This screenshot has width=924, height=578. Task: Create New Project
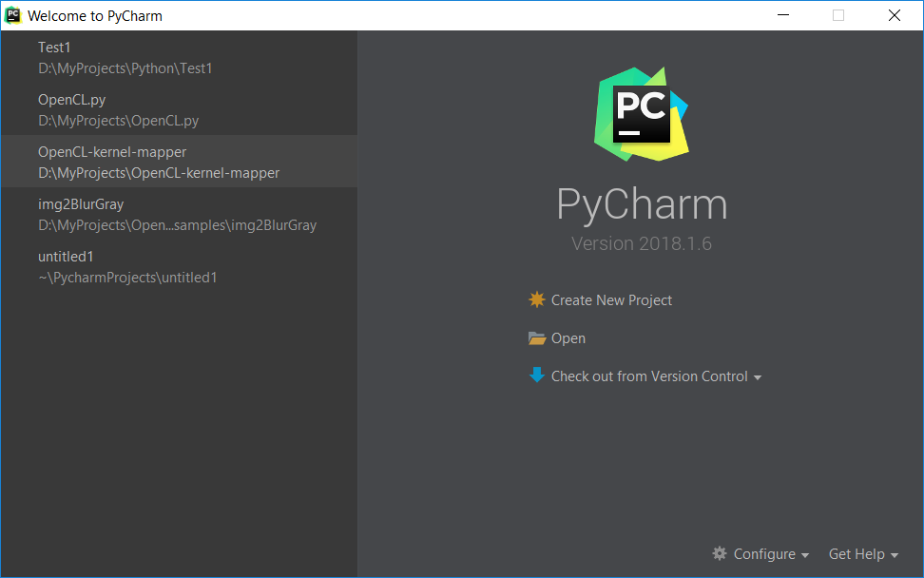[x=611, y=299]
